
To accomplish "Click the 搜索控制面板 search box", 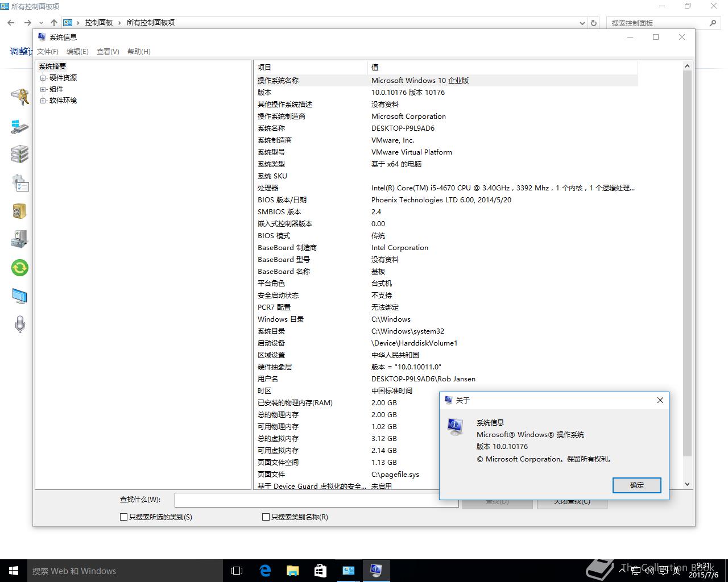I will (x=663, y=23).
